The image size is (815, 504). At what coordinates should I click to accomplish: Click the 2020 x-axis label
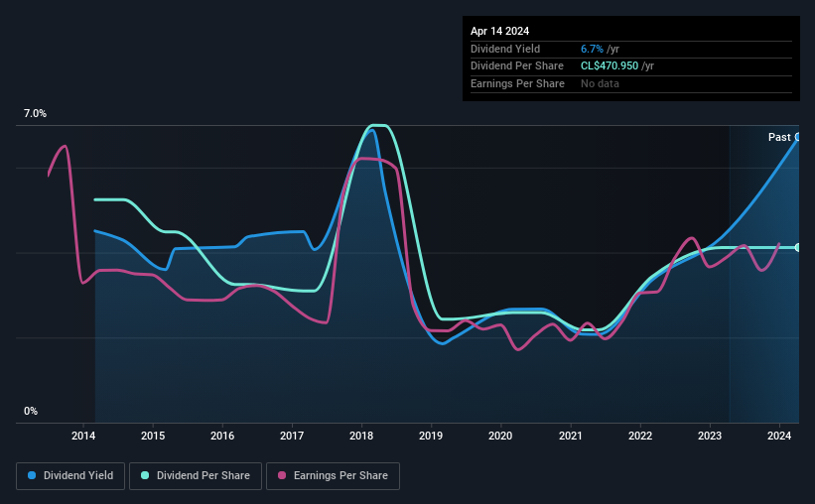pos(500,436)
